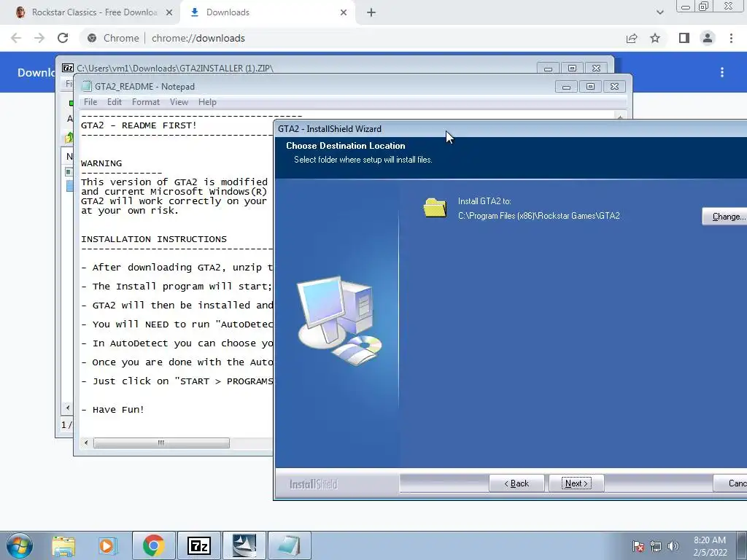Click network status tray icon

656,545
